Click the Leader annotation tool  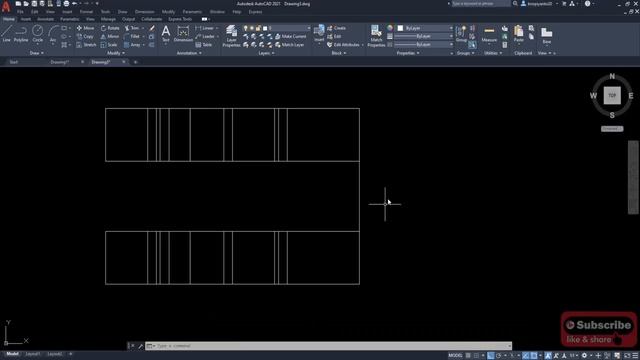coord(205,36)
